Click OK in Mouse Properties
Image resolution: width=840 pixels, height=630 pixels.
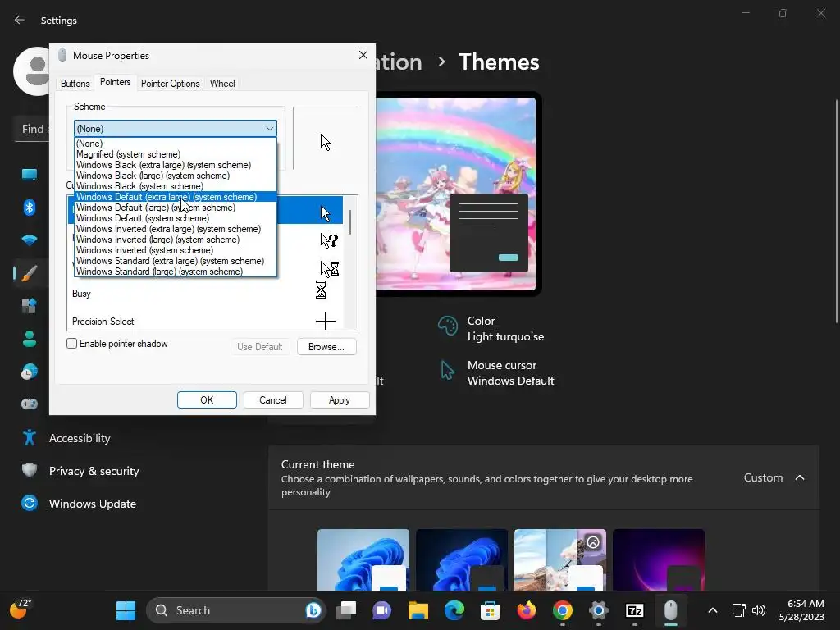[x=207, y=400]
